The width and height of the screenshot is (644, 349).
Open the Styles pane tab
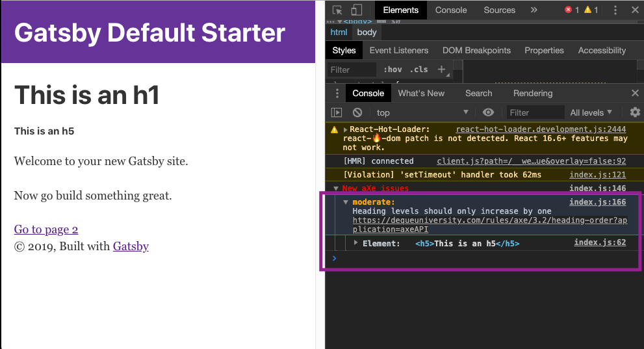344,50
